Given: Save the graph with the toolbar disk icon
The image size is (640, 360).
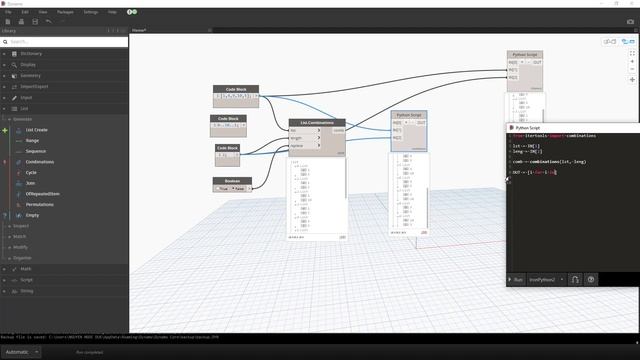Looking at the screenshot, I should tap(35, 22).
